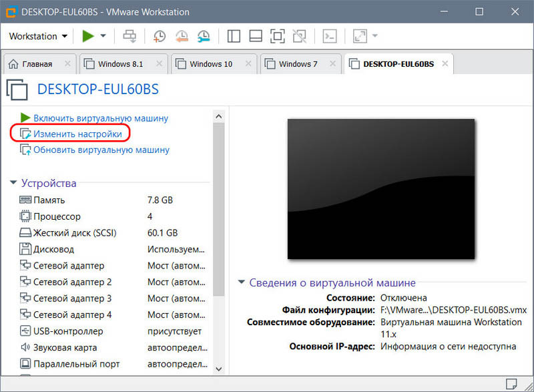The width and height of the screenshot is (534, 392).
Task: Collapse Сведения о виртуальной машине section
Action: 241,282
